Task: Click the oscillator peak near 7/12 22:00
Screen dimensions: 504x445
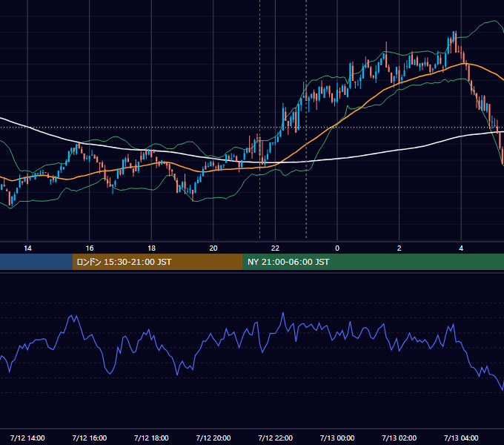Action: click(283, 313)
